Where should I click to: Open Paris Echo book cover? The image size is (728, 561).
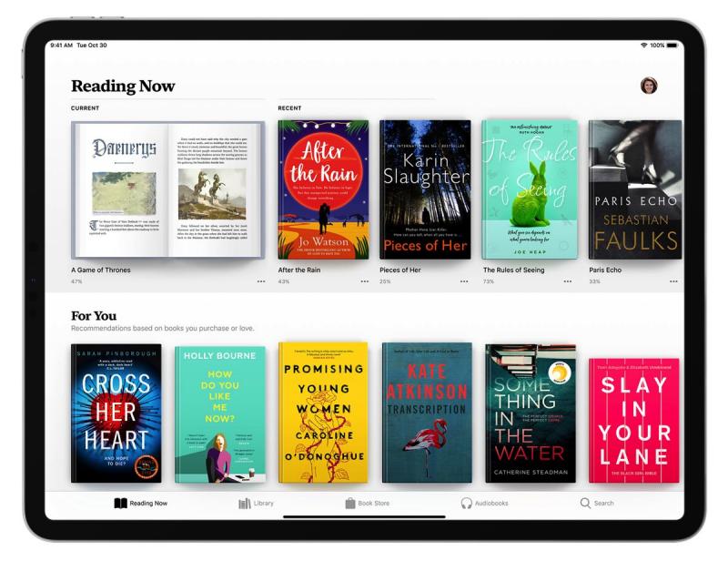(x=635, y=189)
